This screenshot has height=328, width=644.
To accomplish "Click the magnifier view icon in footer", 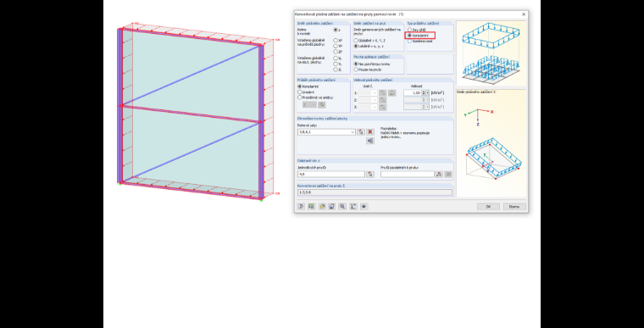I will 342,206.
